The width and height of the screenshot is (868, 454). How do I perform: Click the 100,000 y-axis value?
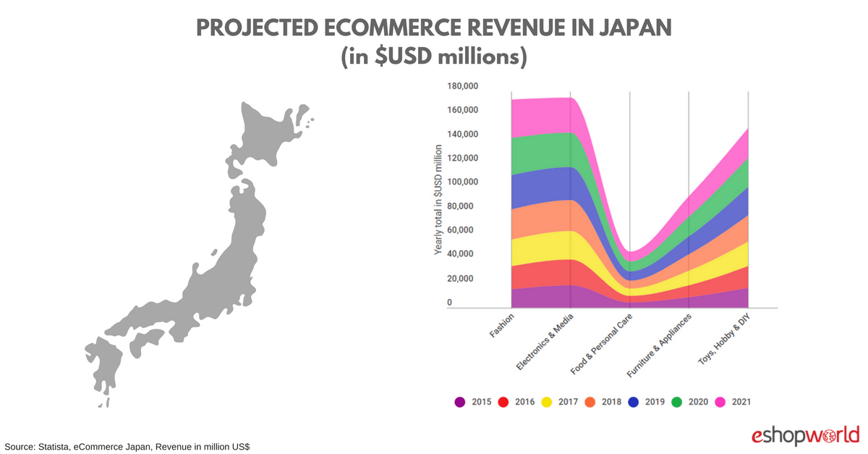click(x=461, y=182)
